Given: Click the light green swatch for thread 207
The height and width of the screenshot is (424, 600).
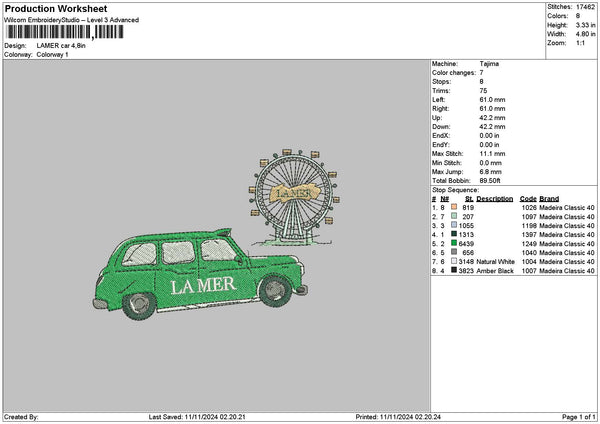Looking at the screenshot, I should 454,216.
